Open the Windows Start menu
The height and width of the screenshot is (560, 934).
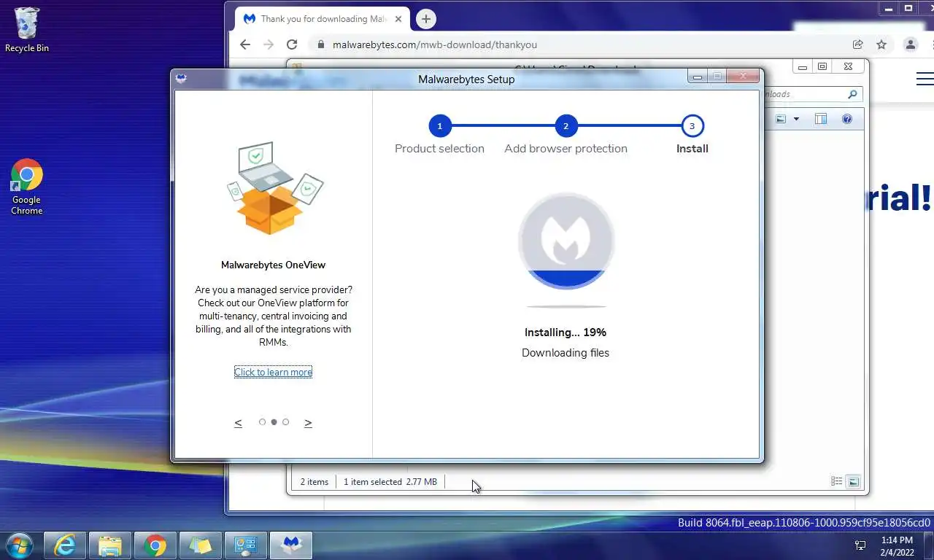pyautogui.click(x=18, y=545)
